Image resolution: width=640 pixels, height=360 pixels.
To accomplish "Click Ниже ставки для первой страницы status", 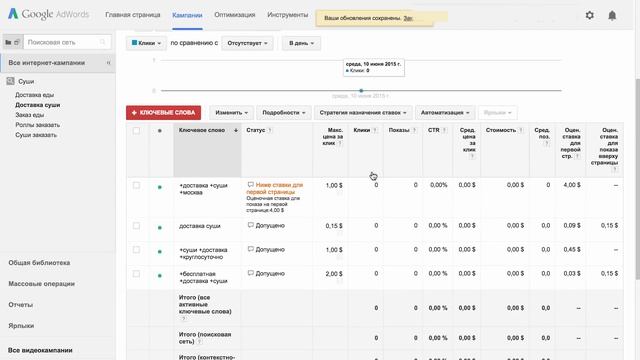I will 275,188.
